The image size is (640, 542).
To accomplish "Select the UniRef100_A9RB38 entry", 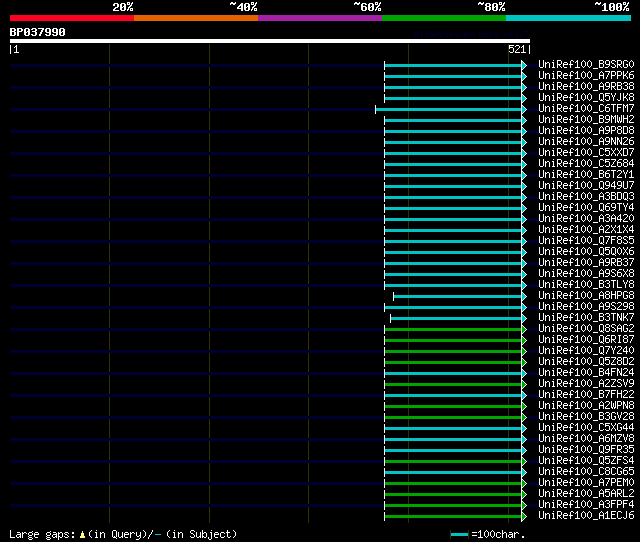I will click(x=586, y=87).
